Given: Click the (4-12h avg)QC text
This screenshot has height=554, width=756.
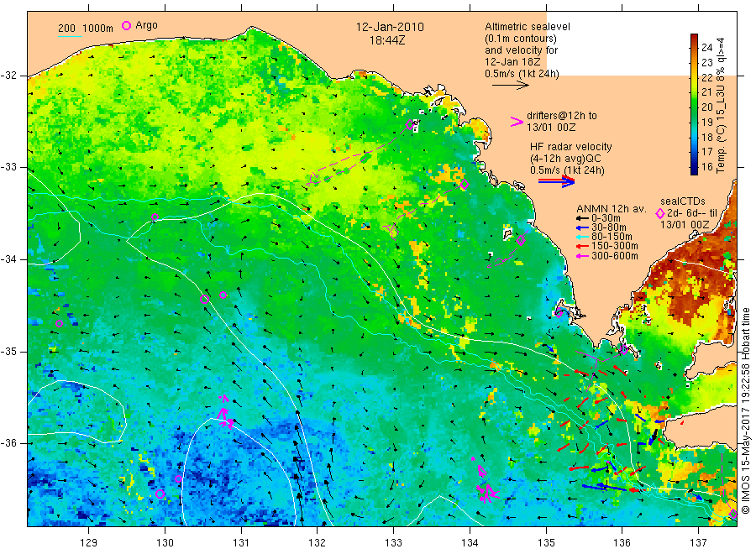Looking at the screenshot, I should 565,159.
